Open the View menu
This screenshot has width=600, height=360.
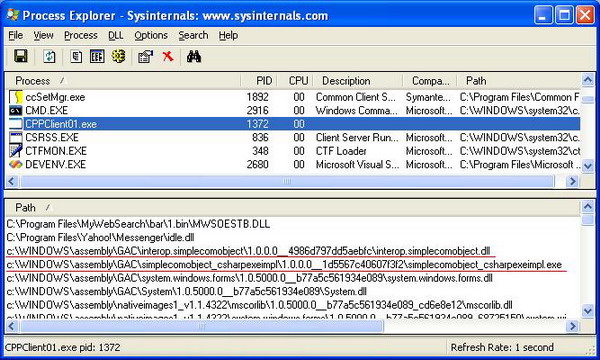coord(43,35)
